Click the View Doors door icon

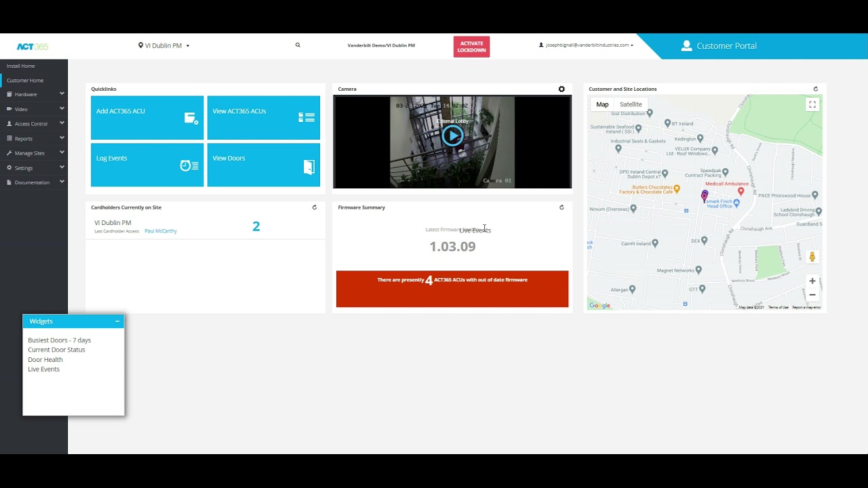(x=309, y=167)
